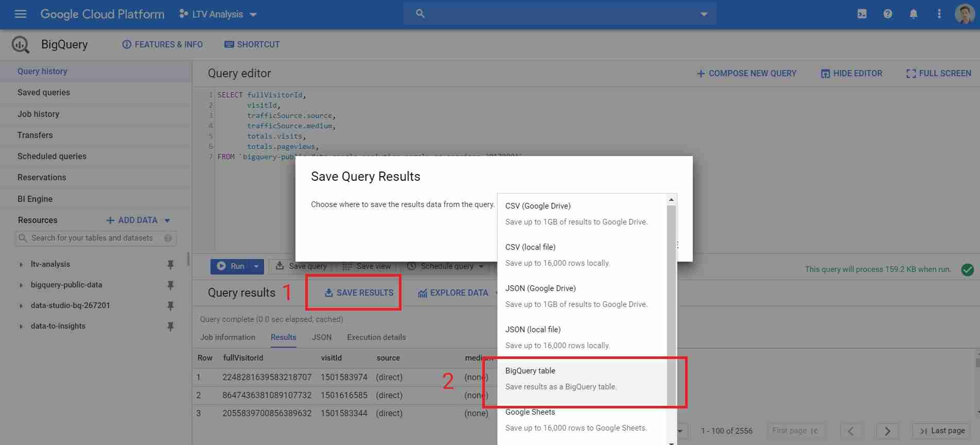Choose JSON (Google Drive) save option
The height and width of the screenshot is (445, 980).
pos(582,296)
